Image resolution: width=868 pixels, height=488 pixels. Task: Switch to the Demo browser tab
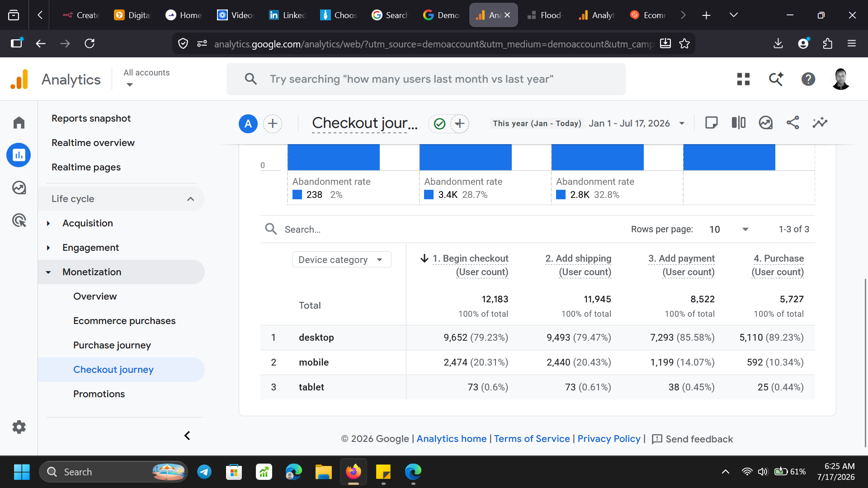pos(442,15)
